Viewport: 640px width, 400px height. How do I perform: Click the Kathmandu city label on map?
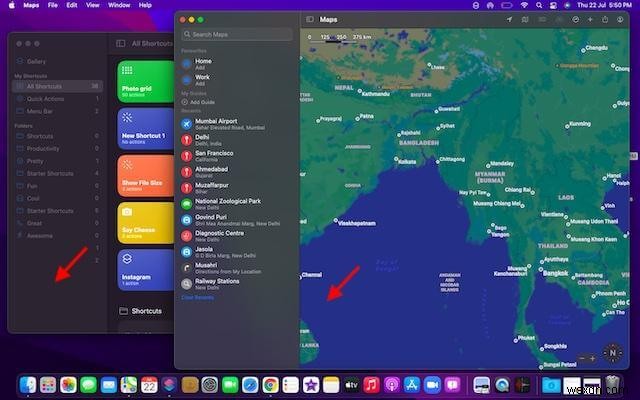376,94
